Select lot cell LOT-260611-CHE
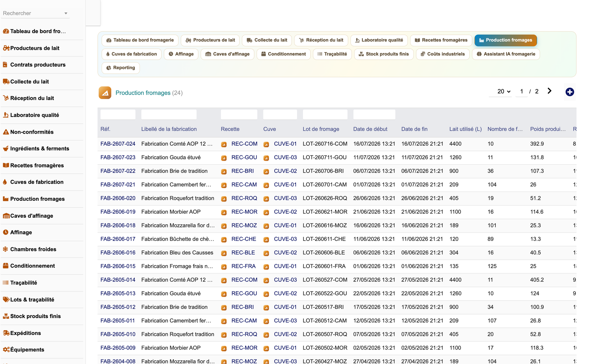Screen dimensions: 589x364 click(324, 239)
